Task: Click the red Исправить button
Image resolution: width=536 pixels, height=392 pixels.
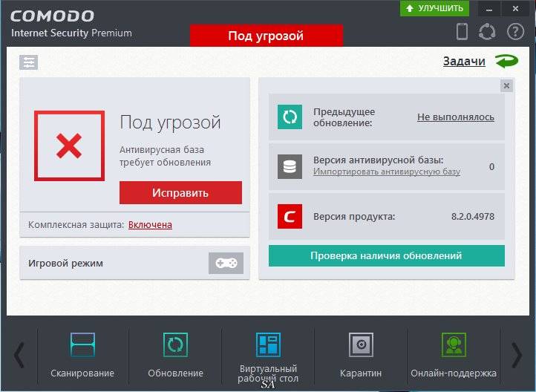Action: [180, 193]
